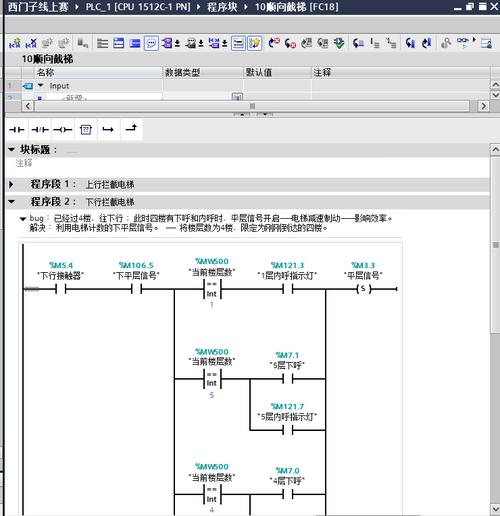This screenshot has width=500, height=516.
Task: Click the network comments display icon
Action: 191,43
